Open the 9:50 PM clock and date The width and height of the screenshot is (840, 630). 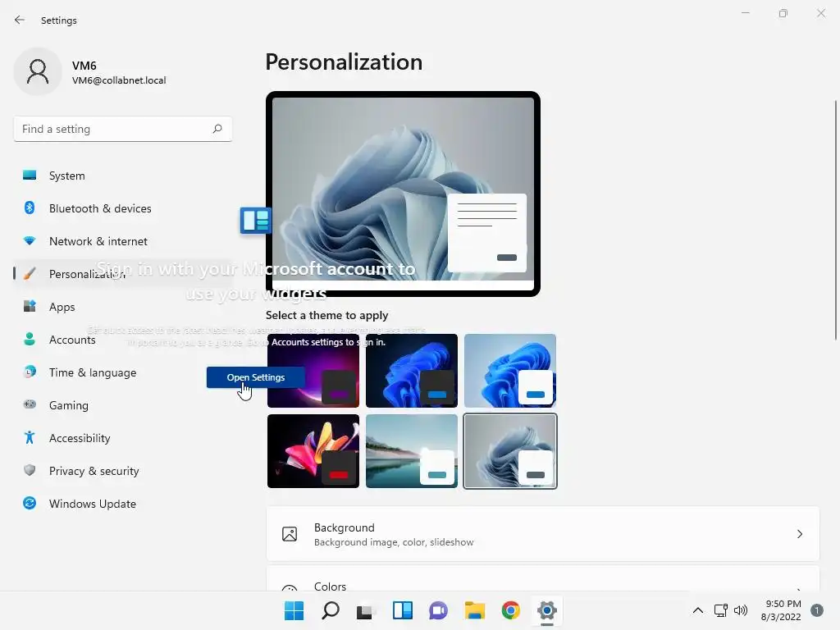coord(781,610)
